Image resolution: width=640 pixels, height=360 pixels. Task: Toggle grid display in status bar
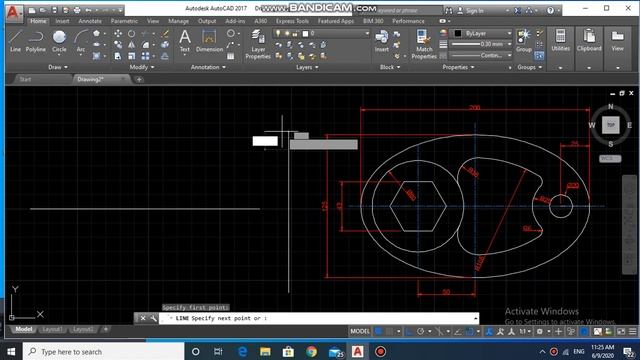point(378,331)
